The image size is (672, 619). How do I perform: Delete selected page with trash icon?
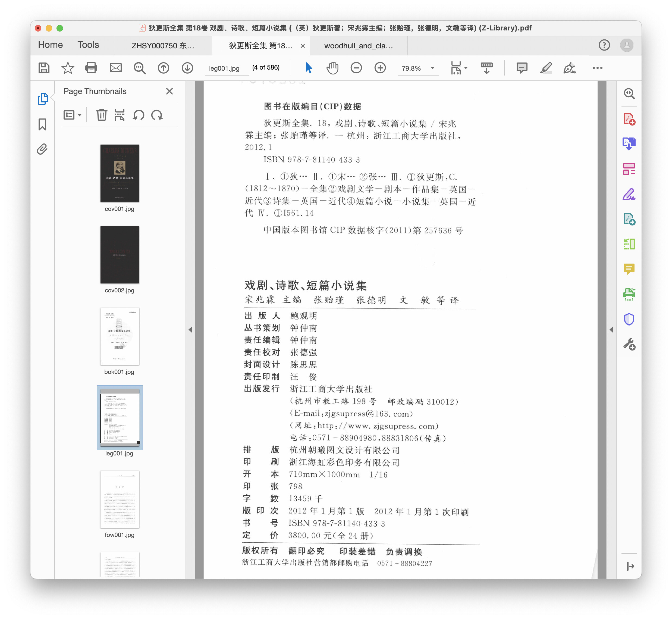102,115
